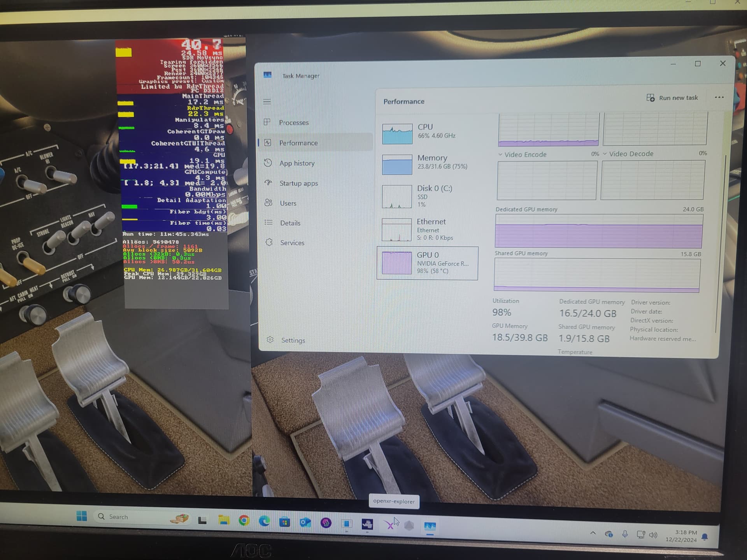Collapse the Video Encode graph section
747x560 pixels.
[x=500, y=154]
